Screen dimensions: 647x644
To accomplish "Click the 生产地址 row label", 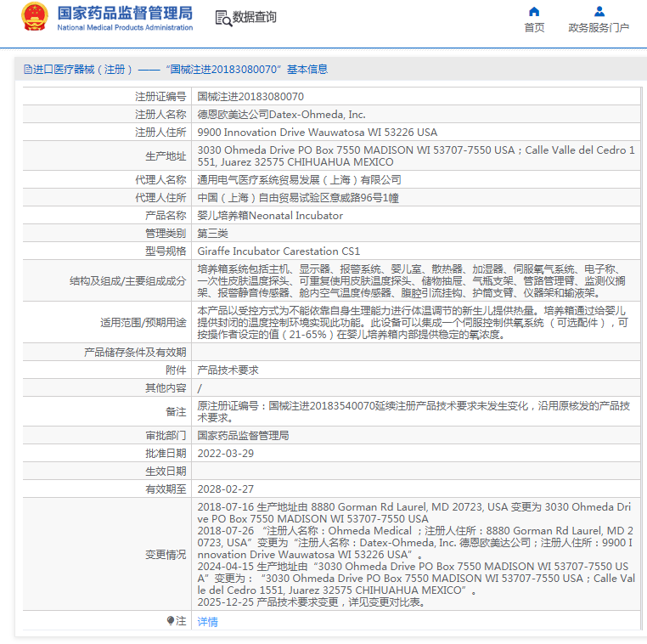I will coord(166,156).
